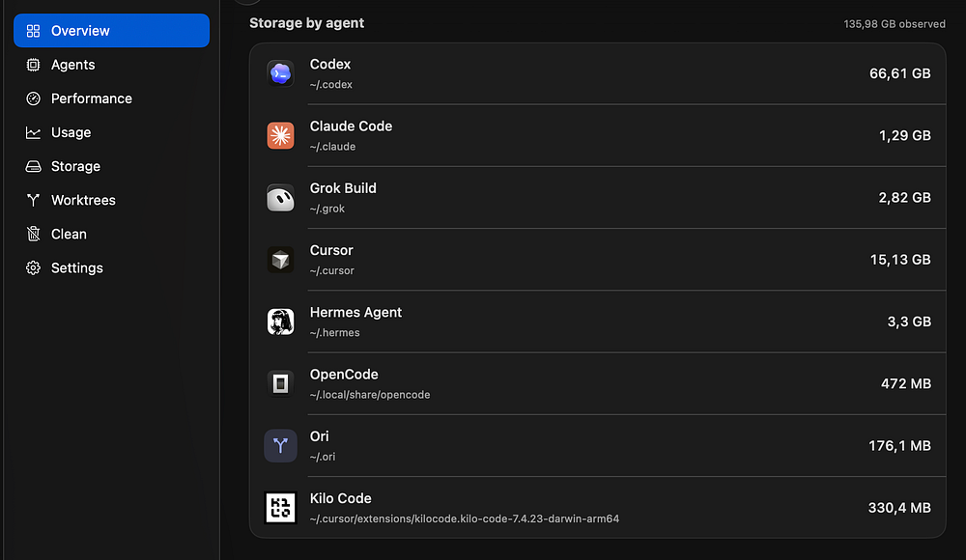Image resolution: width=966 pixels, height=560 pixels.
Task: Click the ~/.codex path text
Action: (330, 84)
